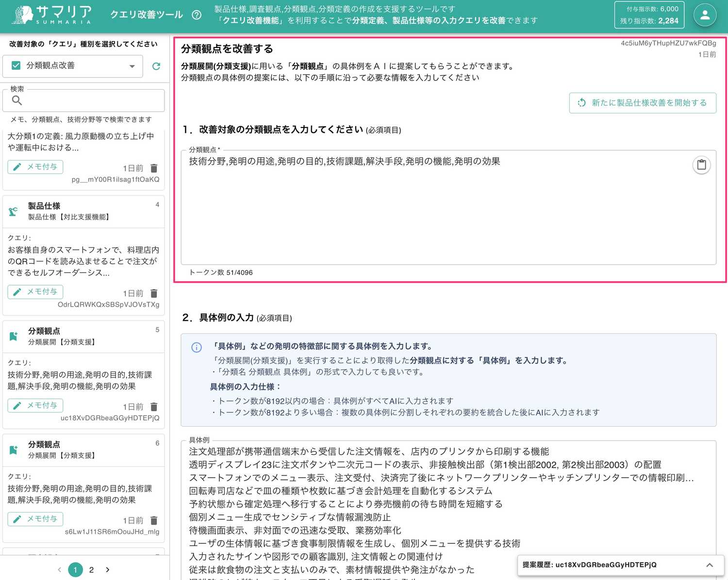The width and height of the screenshot is (728, 580).
Task: Delete the uc18XvDGRbeaGGyHDTEPjQ card with trash icon
Action: pyautogui.click(x=154, y=407)
